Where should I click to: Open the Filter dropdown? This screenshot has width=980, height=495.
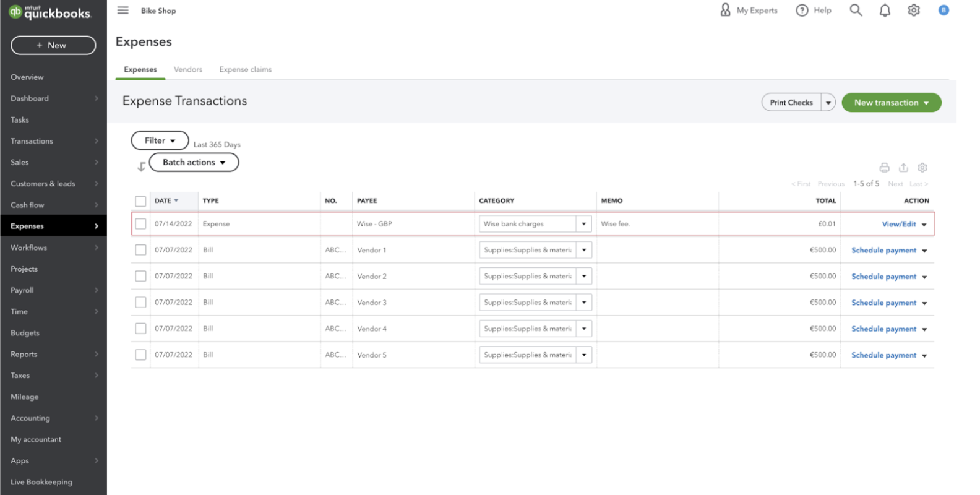(x=160, y=140)
